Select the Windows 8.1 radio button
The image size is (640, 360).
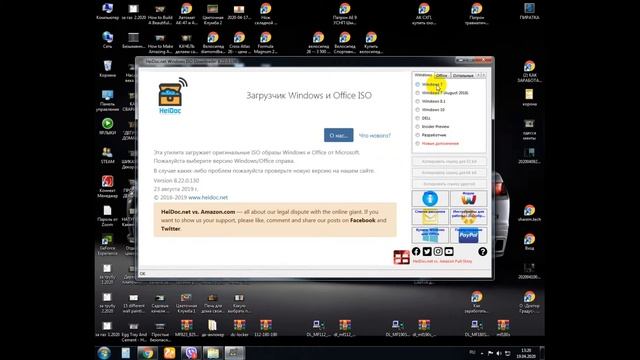point(418,101)
